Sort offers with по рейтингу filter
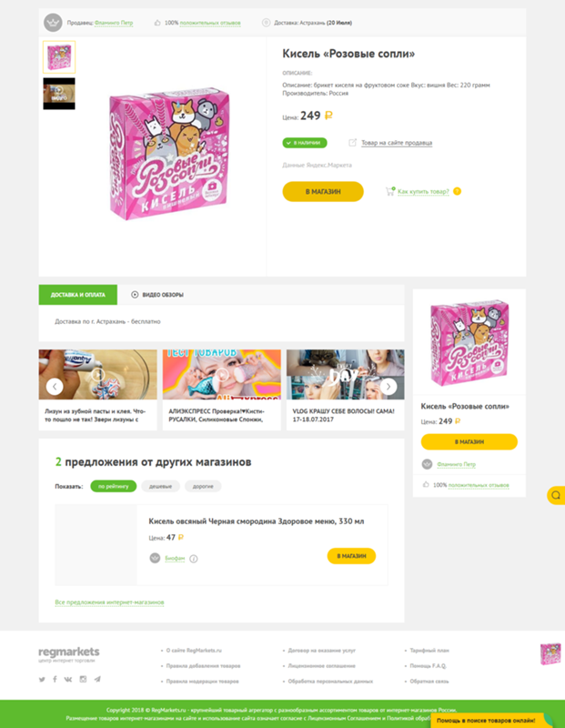The image size is (565, 728). (x=114, y=486)
